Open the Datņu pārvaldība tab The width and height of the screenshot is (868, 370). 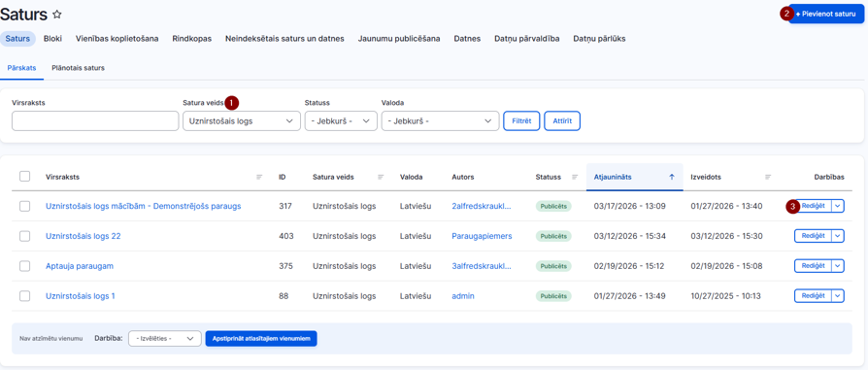pyautogui.click(x=527, y=39)
